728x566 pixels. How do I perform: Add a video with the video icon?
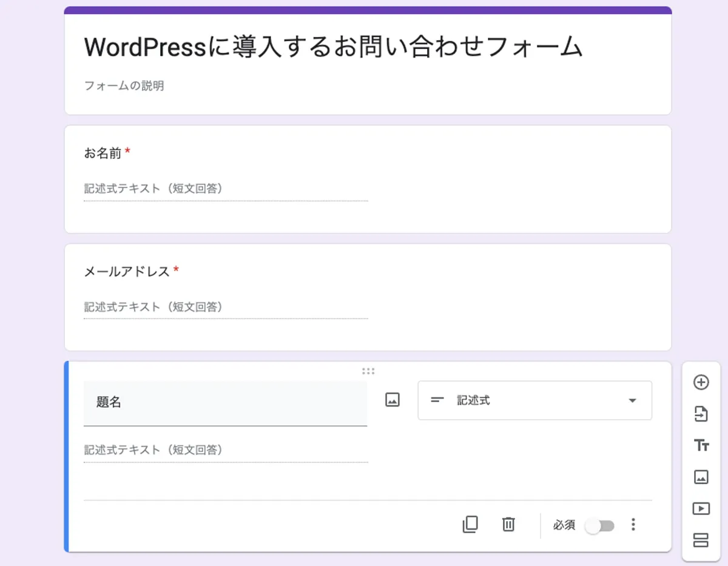701,508
